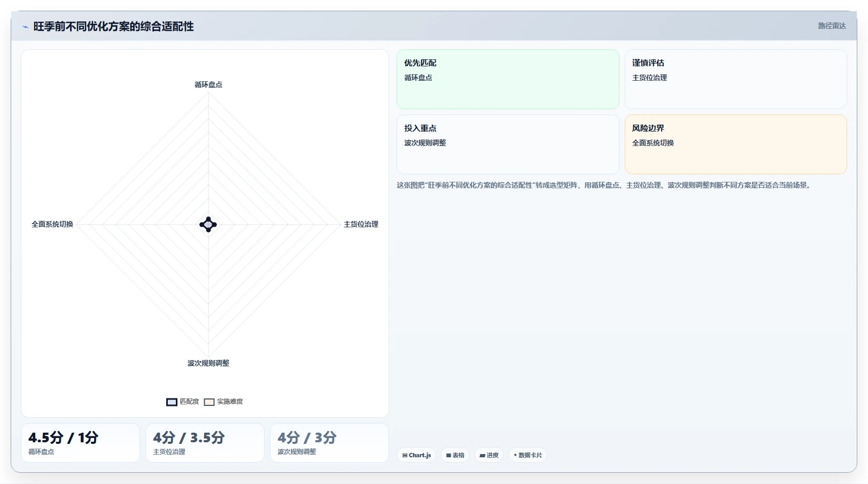Click the 波次规则调整 caption under 4分 / 3分
The image size is (868, 484).
[x=297, y=452]
